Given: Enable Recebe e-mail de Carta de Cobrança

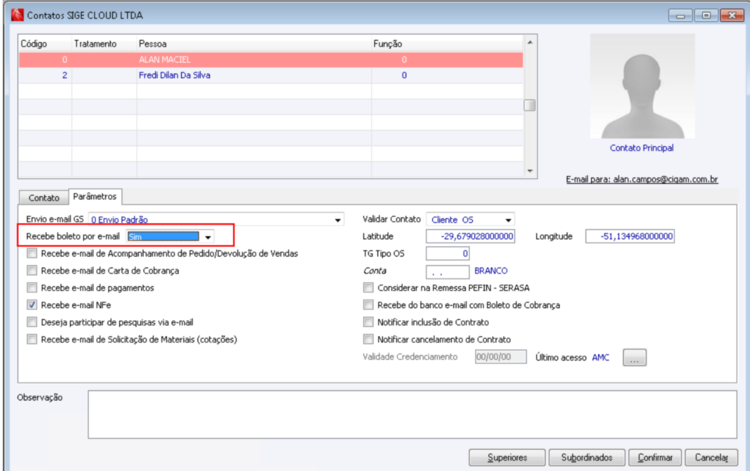Looking at the screenshot, I should [32, 271].
